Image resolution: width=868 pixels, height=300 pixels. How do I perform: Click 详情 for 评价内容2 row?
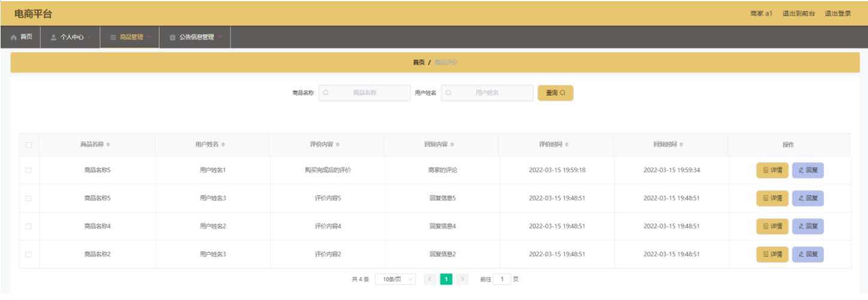tap(772, 254)
